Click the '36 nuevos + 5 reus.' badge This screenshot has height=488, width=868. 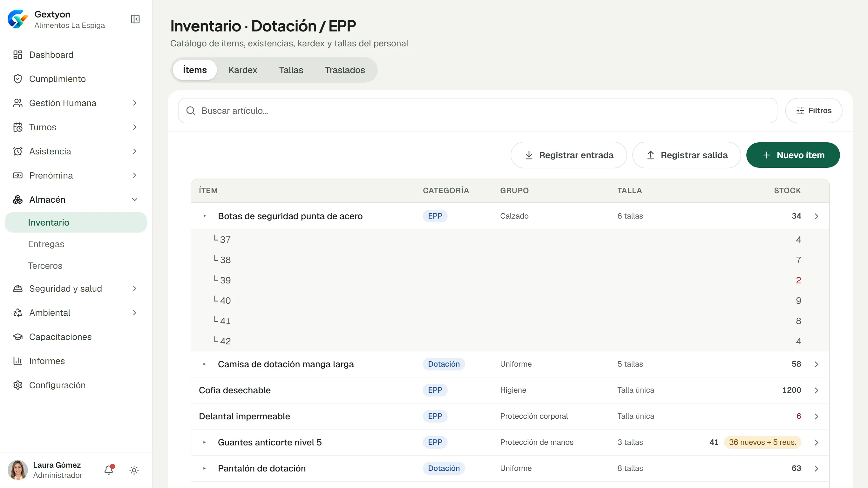click(x=763, y=442)
